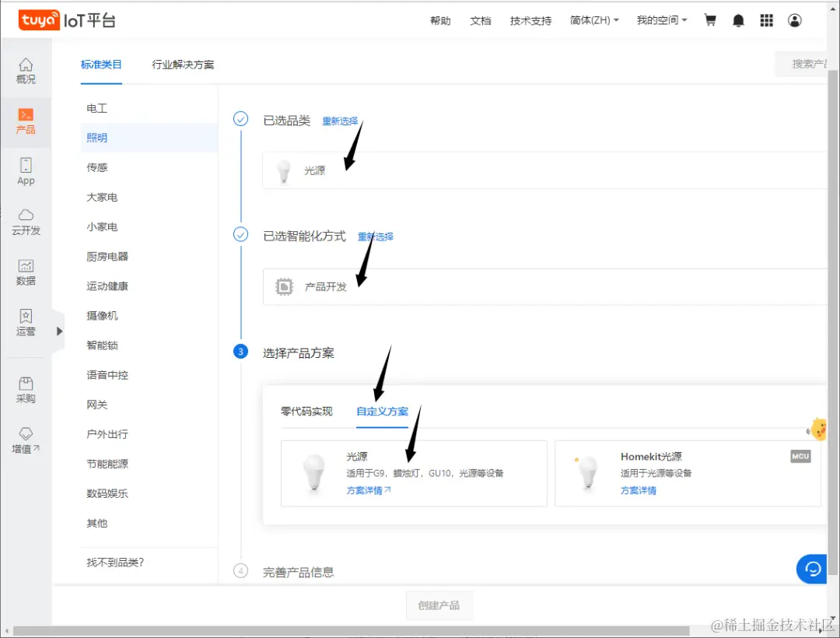Expand the collapsed sidebar arrow
The width and height of the screenshot is (840, 638).
[59, 331]
